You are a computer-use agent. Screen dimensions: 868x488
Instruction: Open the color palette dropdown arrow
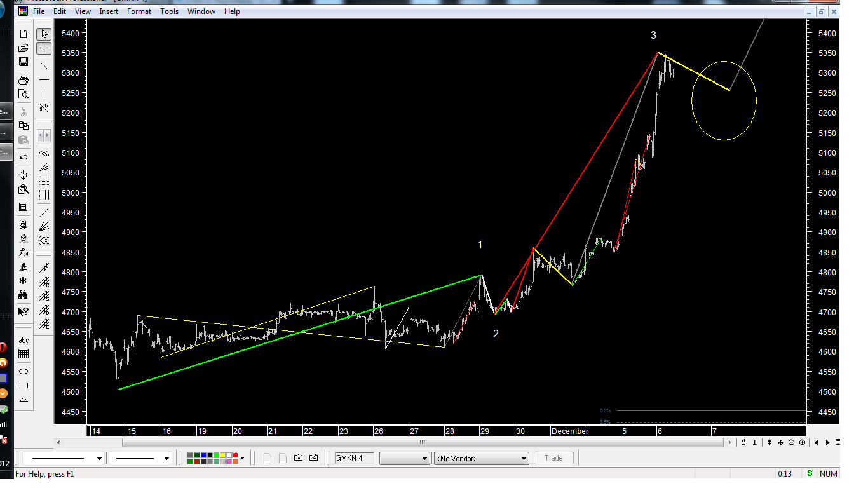242,458
